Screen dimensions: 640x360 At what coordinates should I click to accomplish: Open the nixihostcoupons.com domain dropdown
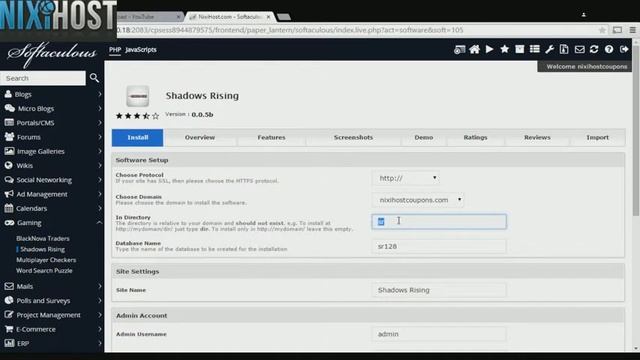(418, 200)
